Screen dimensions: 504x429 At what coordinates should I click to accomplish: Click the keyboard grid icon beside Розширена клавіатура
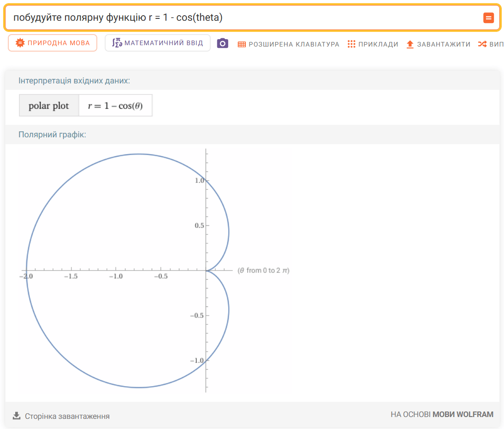click(x=242, y=44)
